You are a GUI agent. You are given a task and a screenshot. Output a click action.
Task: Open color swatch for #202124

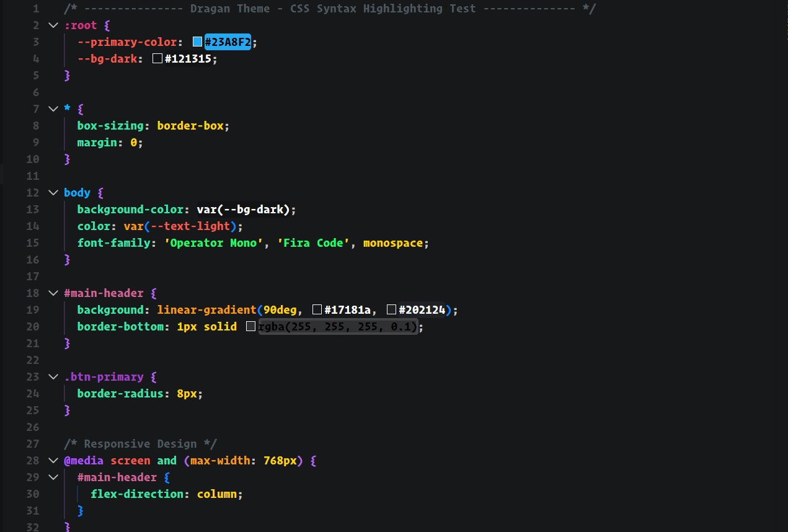click(391, 310)
